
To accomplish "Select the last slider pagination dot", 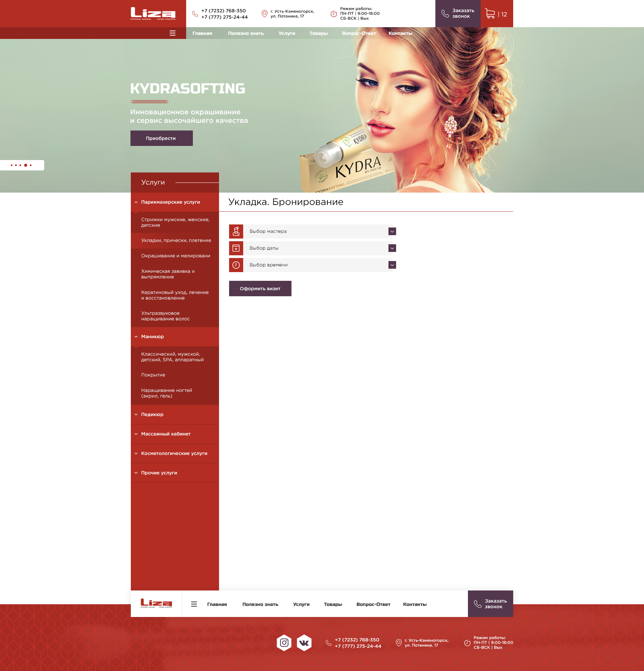I will coord(31,165).
